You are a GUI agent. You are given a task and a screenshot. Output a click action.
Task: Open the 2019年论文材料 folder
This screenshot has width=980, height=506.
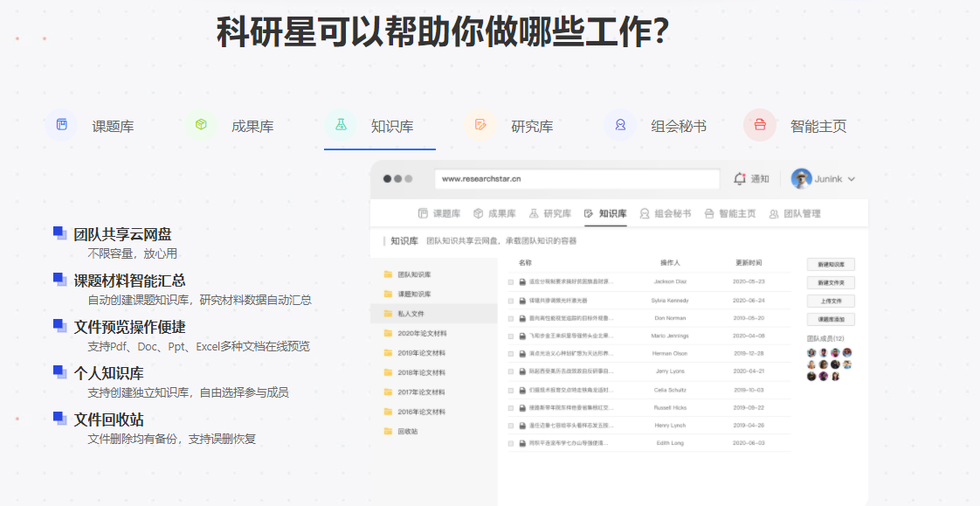(422, 353)
